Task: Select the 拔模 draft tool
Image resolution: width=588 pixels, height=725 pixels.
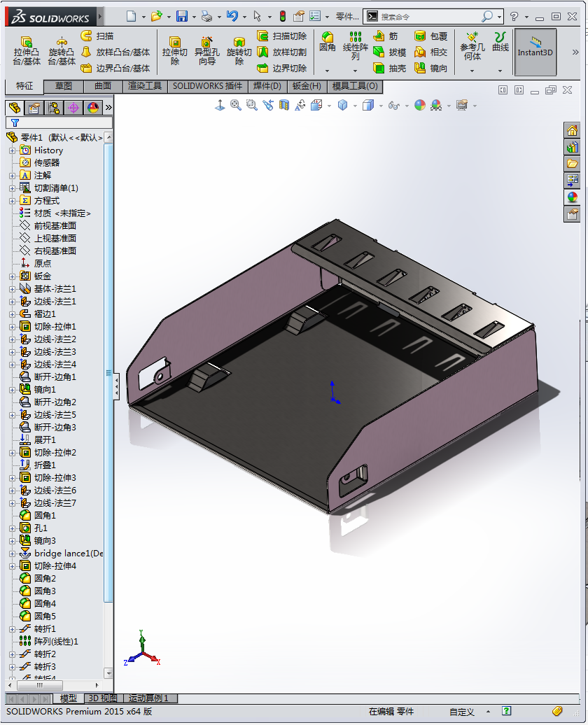Action: [x=389, y=52]
